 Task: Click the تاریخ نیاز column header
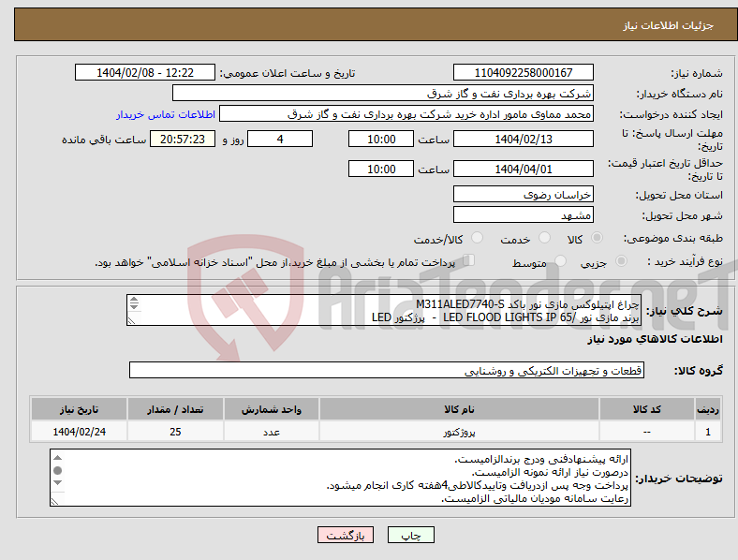pyautogui.click(x=79, y=409)
